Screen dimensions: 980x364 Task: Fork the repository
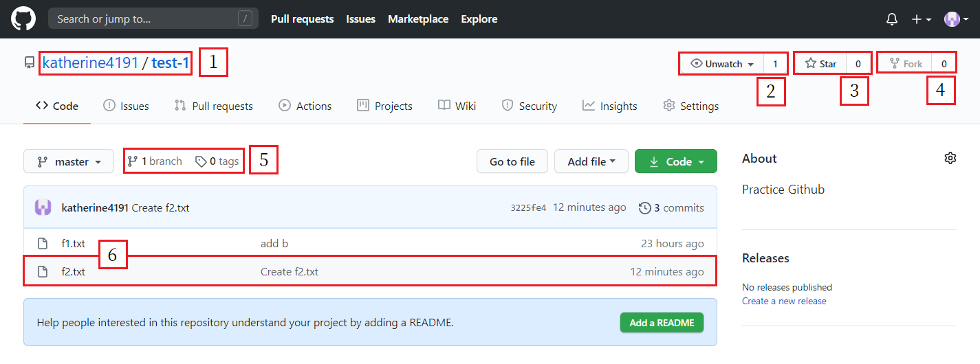[x=906, y=64]
